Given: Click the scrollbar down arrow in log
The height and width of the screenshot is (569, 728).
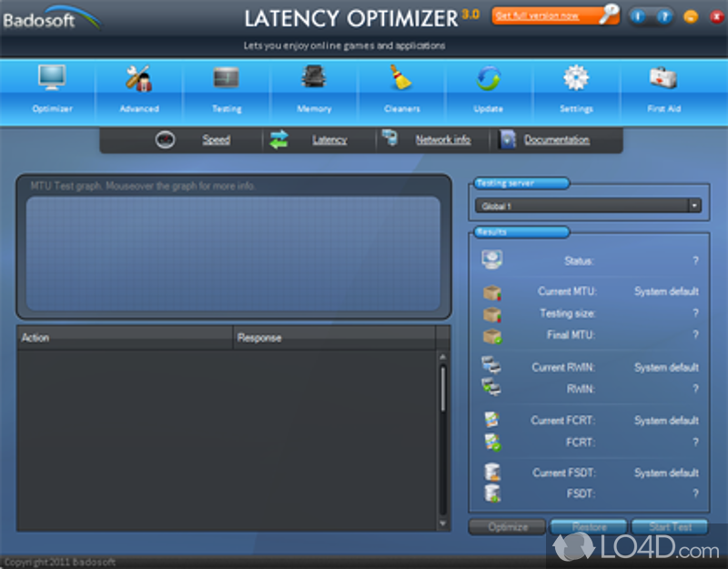Looking at the screenshot, I should (443, 523).
